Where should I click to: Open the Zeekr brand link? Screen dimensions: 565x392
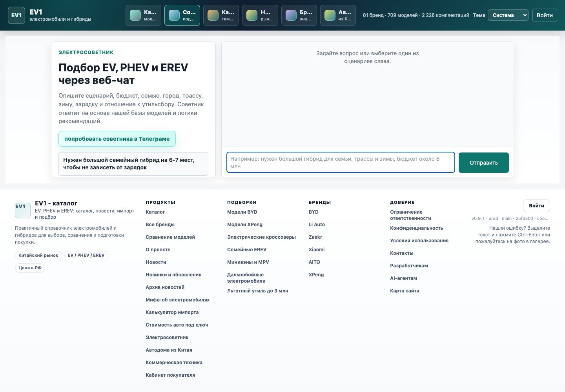(x=315, y=237)
